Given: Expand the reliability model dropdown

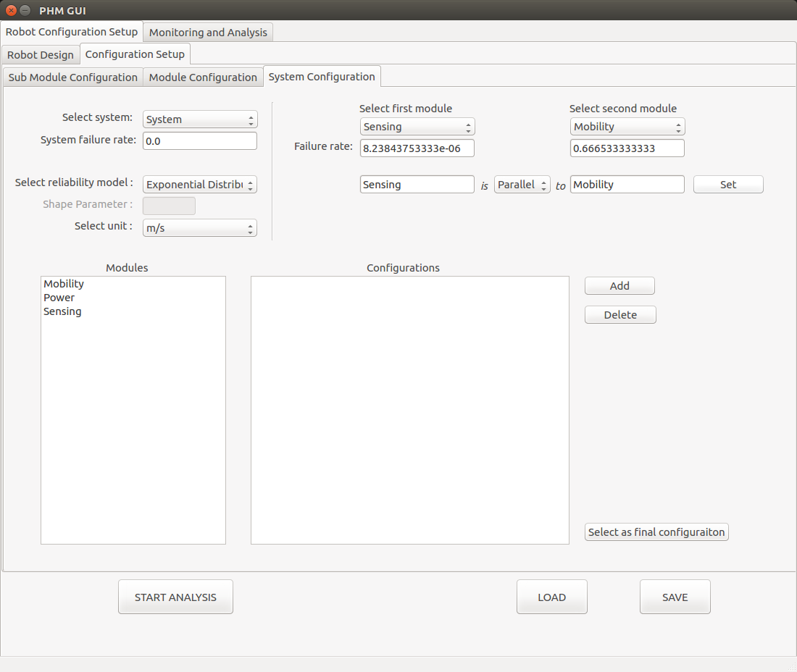Looking at the screenshot, I should (x=200, y=185).
